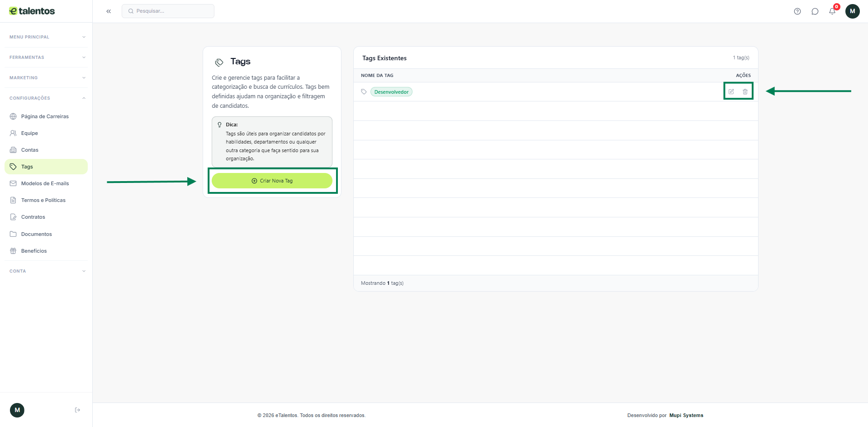Click the eTalentos logo
The height and width of the screenshot is (427, 868).
[32, 11]
